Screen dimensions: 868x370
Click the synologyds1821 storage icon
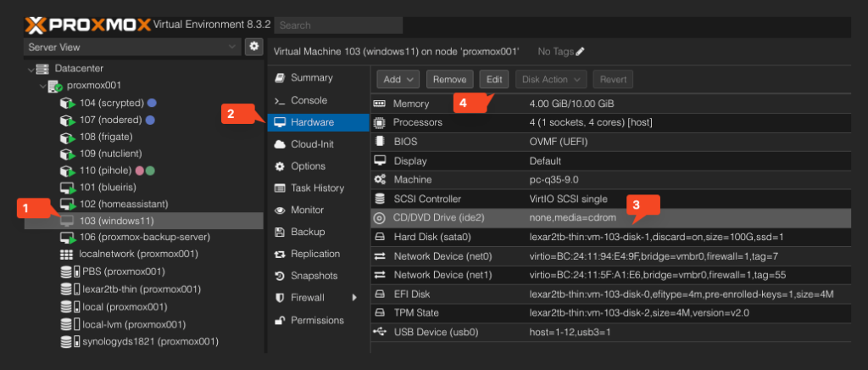(x=70, y=341)
